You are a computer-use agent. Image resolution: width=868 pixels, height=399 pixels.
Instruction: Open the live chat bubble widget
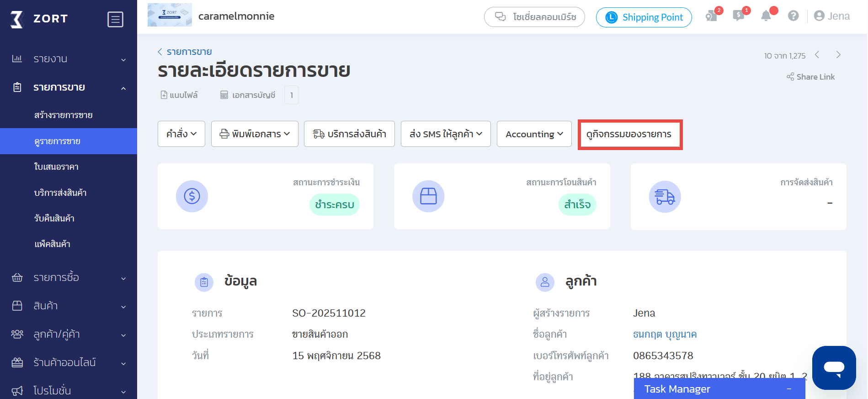[834, 367]
